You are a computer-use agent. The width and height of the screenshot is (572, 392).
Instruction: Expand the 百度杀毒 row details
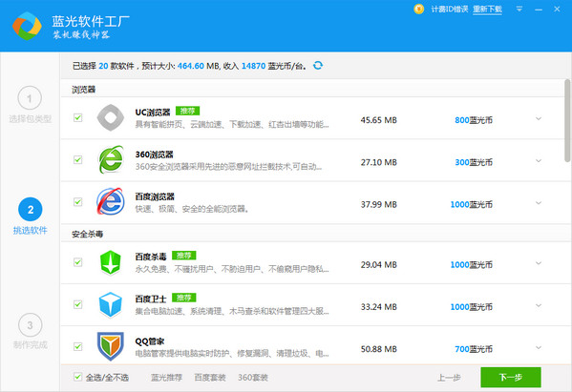pyautogui.click(x=539, y=263)
